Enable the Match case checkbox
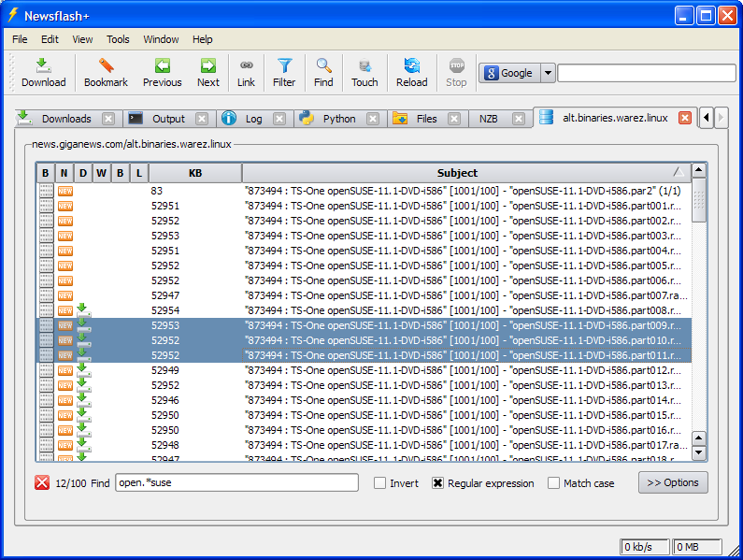This screenshot has width=743, height=560. pyautogui.click(x=553, y=483)
